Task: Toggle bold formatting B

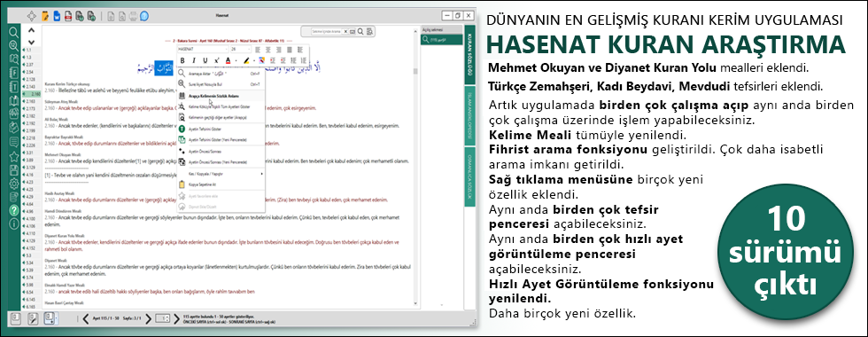Action: pyautogui.click(x=182, y=60)
